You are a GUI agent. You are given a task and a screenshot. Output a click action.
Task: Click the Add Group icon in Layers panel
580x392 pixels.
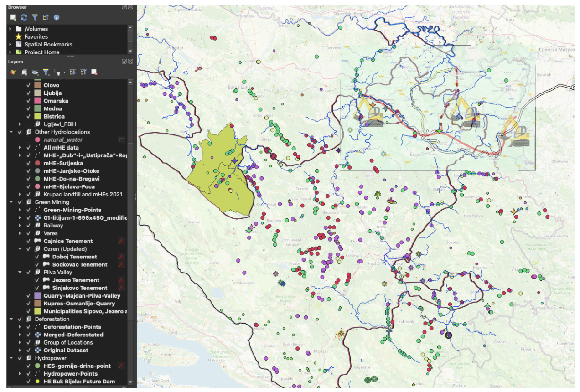click(x=24, y=72)
